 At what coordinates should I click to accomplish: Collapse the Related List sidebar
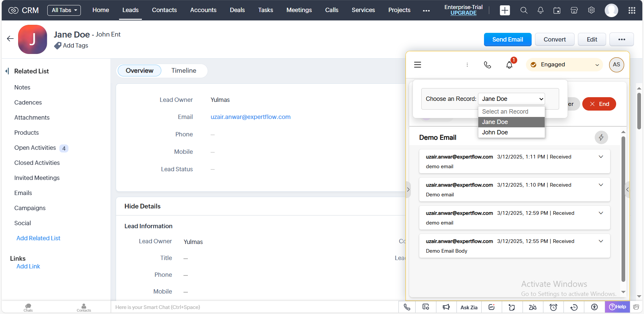(x=7, y=71)
